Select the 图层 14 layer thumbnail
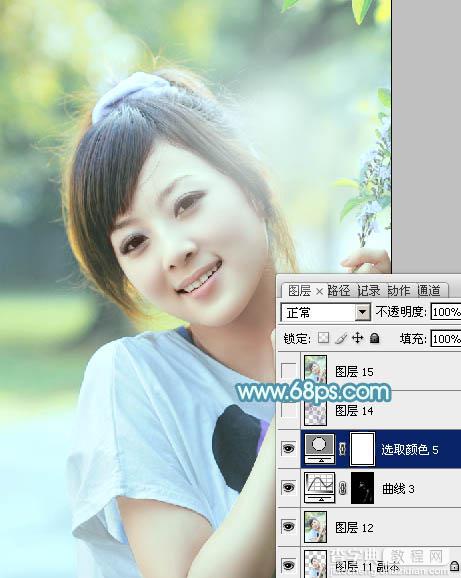The image size is (461, 578). point(315,411)
